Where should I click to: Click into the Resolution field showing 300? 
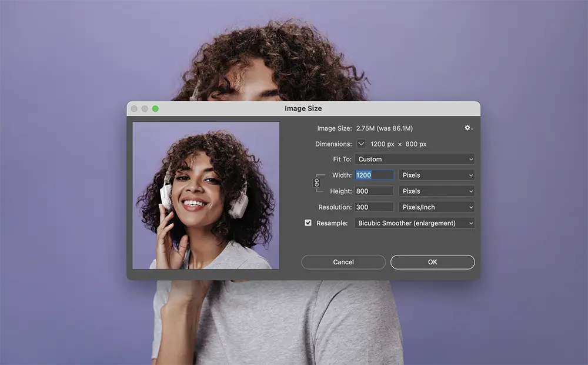click(x=374, y=207)
